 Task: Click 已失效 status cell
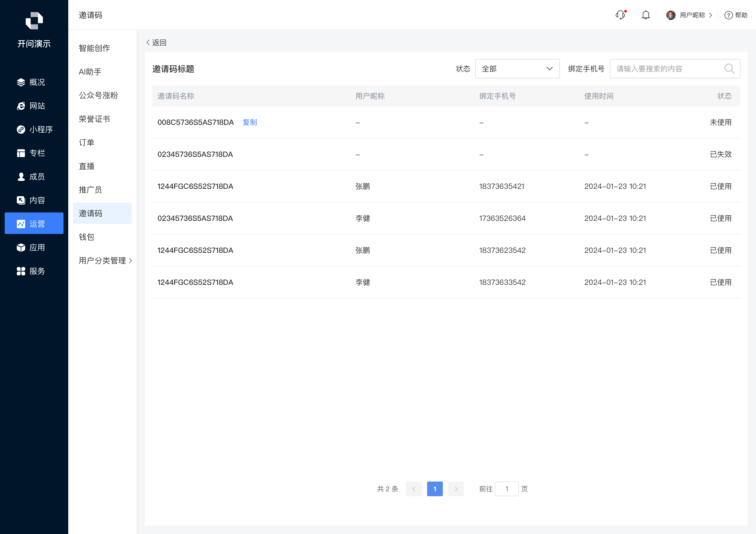(x=721, y=154)
